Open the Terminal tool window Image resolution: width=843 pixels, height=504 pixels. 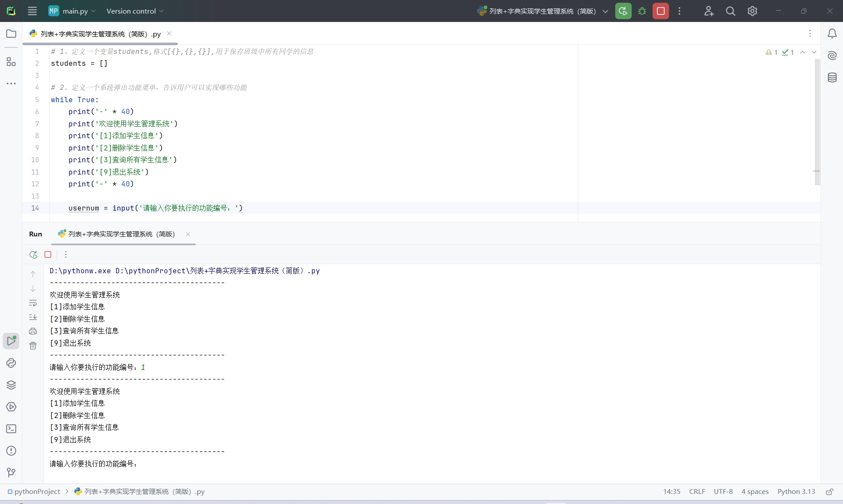click(11, 429)
